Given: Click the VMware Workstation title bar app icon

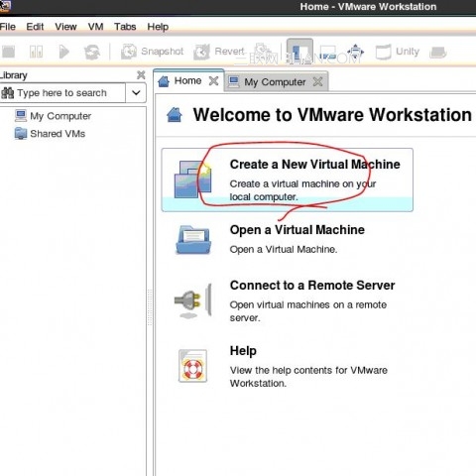Looking at the screenshot, I should [x=5, y=6].
